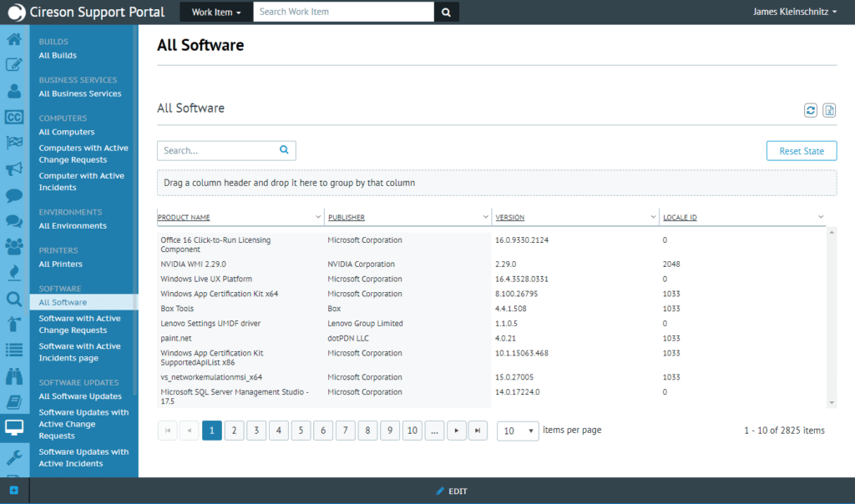Image resolution: width=855 pixels, height=504 pixels.
Task: Open Locale ID column menu chevron
Action: [821, 217]
